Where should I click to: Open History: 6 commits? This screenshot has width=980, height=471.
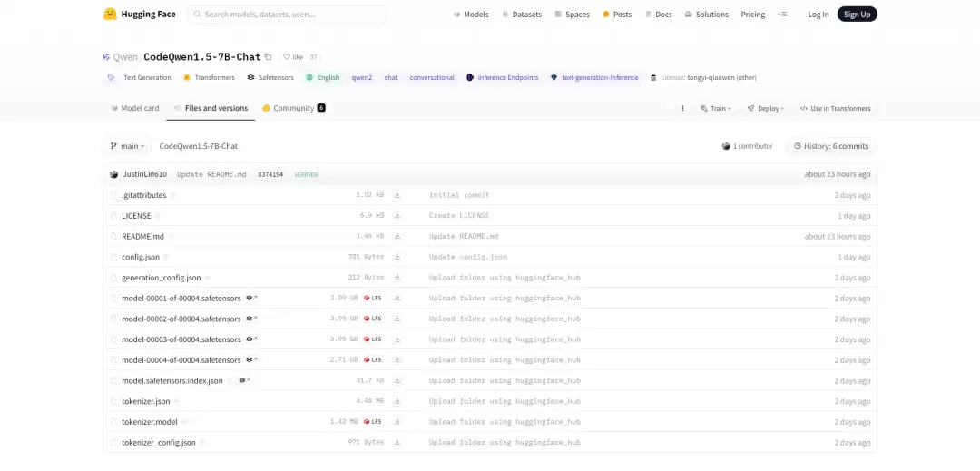click(831, 146)
